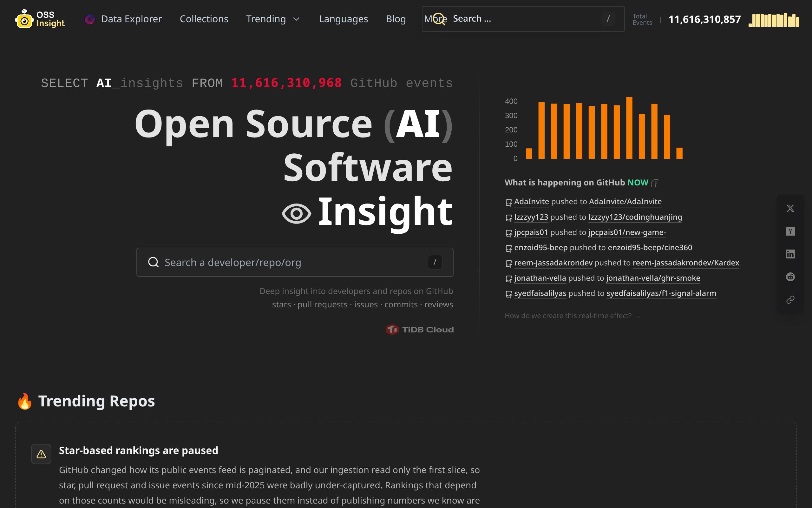Share to Hacker News with the Y icon
This screenshot has width=812, height=508.
click(790, 231)
